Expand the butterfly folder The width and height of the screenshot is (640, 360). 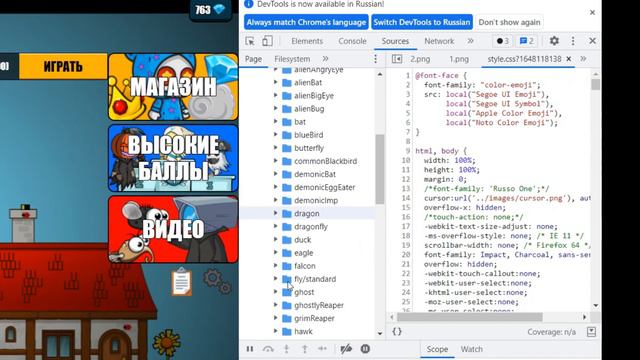276,148
